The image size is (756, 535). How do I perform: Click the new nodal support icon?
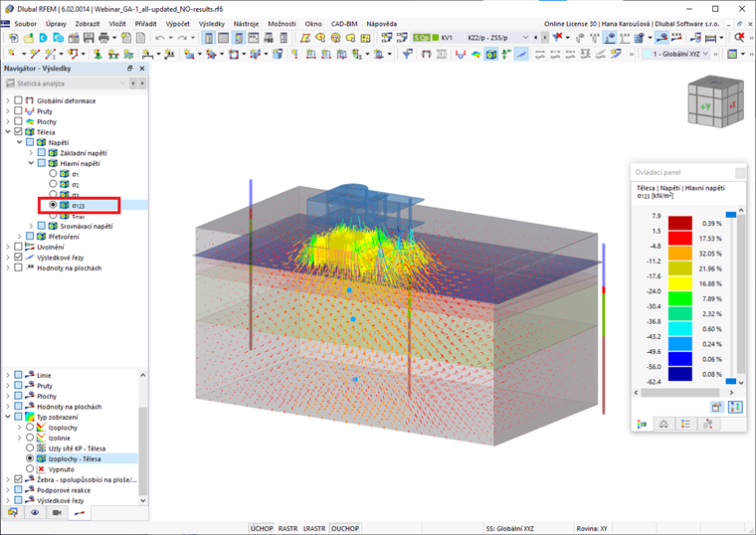point(97,54)
